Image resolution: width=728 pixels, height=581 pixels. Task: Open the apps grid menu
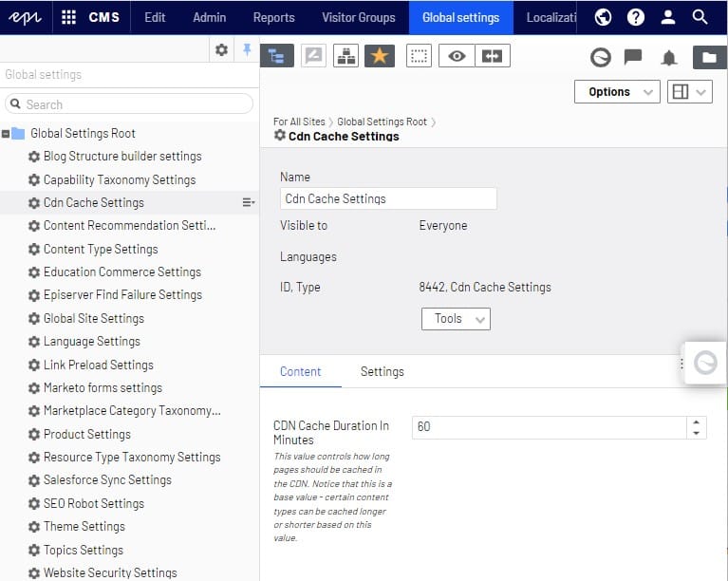[68, 17]
